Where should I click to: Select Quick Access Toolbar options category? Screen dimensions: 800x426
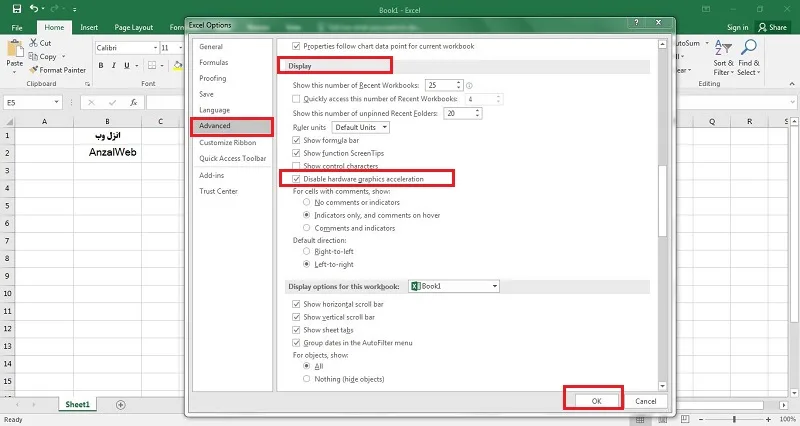point(233,159)
